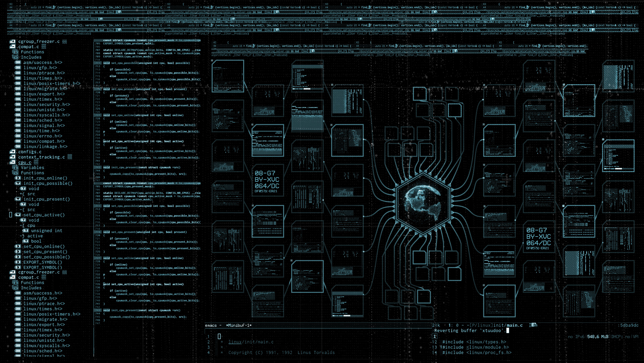Image resolution: width=644 pixels, height=363 pixels.
Task: Expand the configs.c file node
Action: 12,152
